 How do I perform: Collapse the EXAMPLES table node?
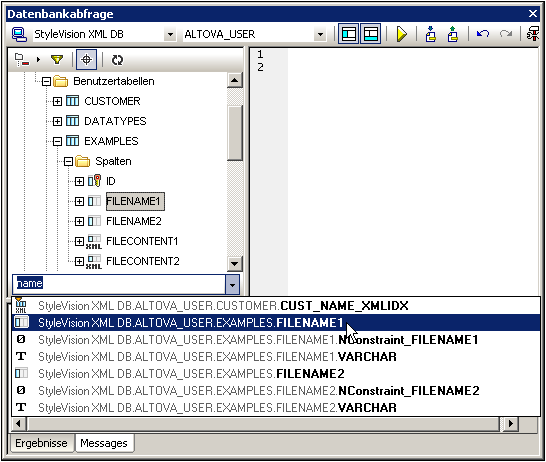57,141
